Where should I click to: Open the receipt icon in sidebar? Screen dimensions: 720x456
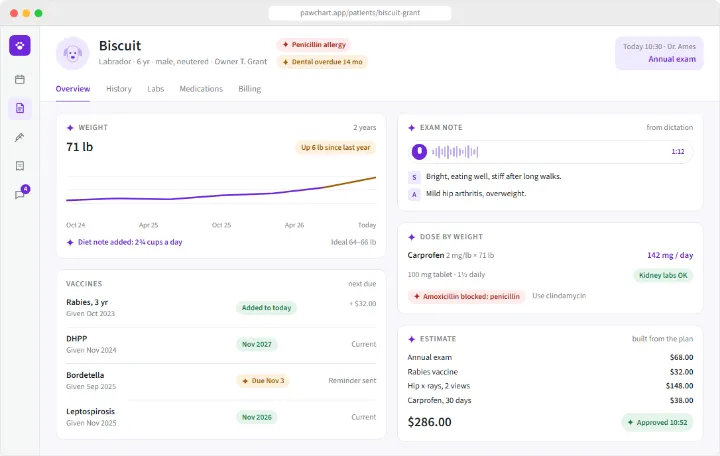pyautogui.click(x=20, y=166)
